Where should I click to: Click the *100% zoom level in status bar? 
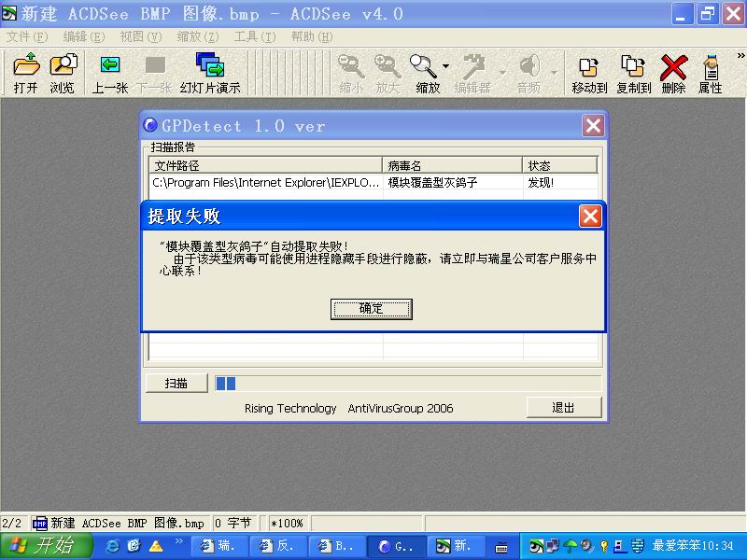[288, 524]
